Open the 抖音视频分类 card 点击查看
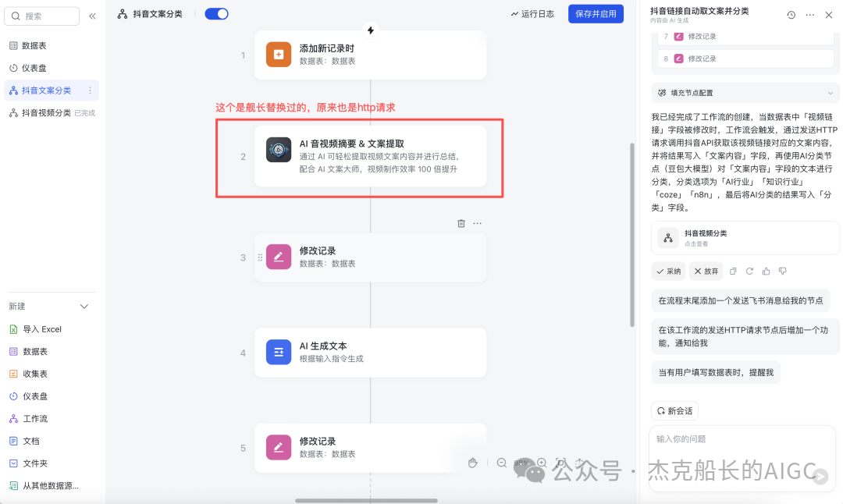Screen dimensions: 843x504 tap(745, 237)
